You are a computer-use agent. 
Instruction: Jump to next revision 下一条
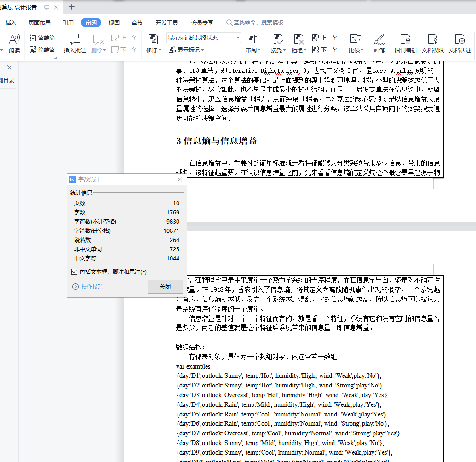(325, 50)
